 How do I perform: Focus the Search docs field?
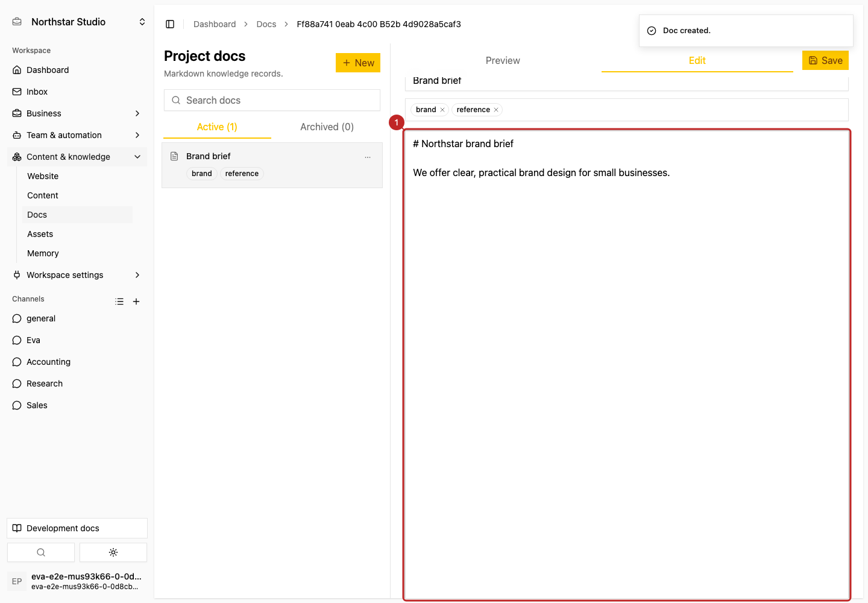tap(272, 100)
